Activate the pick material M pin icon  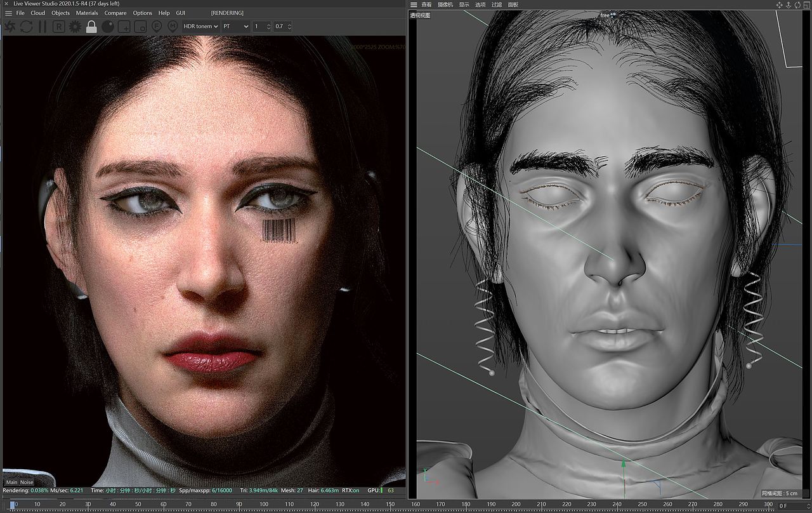173,27
